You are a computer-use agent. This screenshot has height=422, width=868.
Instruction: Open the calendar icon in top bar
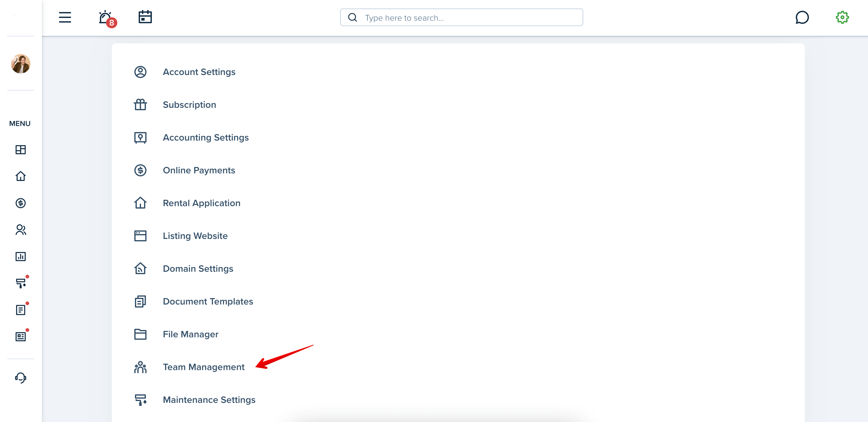point(145,17)
